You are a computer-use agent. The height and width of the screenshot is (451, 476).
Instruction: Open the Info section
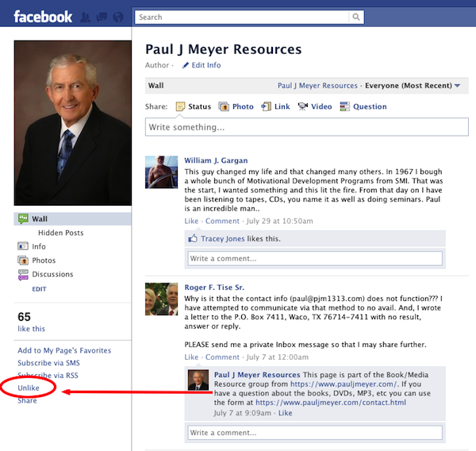(39, 246)
